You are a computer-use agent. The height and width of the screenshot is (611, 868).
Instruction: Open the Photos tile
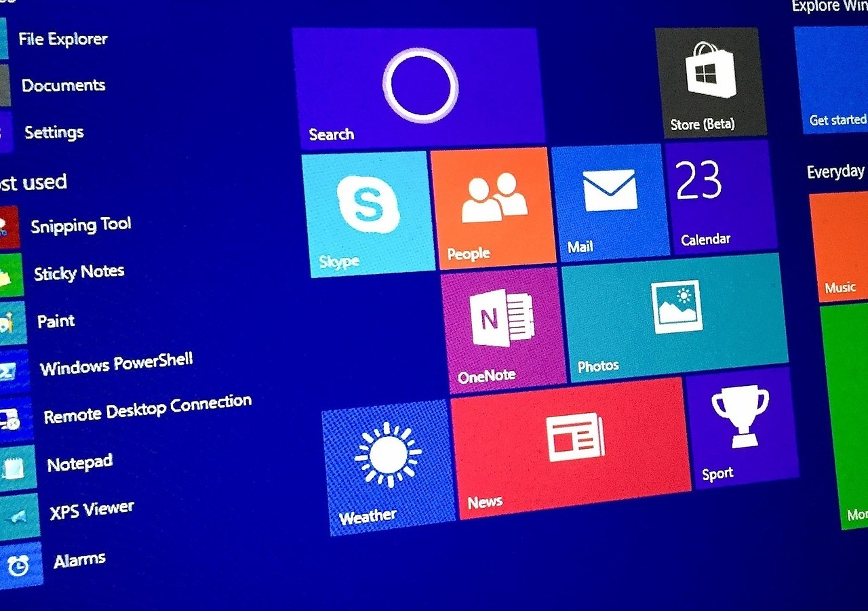coord(675,317)
